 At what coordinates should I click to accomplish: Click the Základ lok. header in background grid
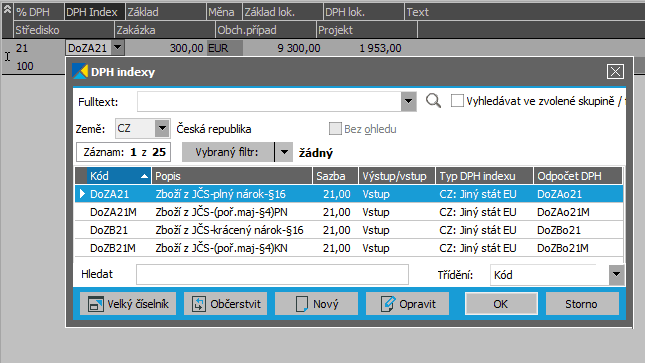(x=283, y=12)
